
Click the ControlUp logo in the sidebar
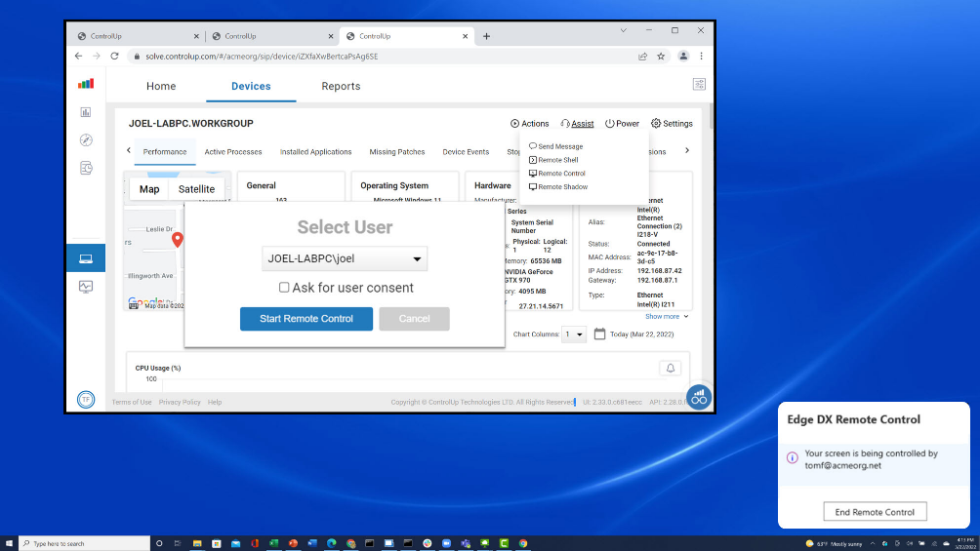coord(86,84)
